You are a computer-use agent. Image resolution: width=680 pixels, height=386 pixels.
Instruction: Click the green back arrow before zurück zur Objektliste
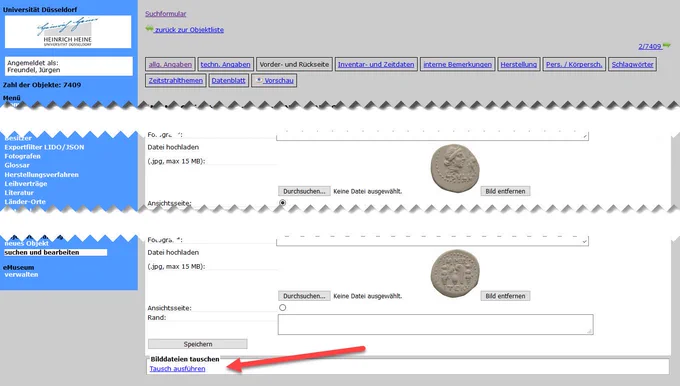click(149, 29)
